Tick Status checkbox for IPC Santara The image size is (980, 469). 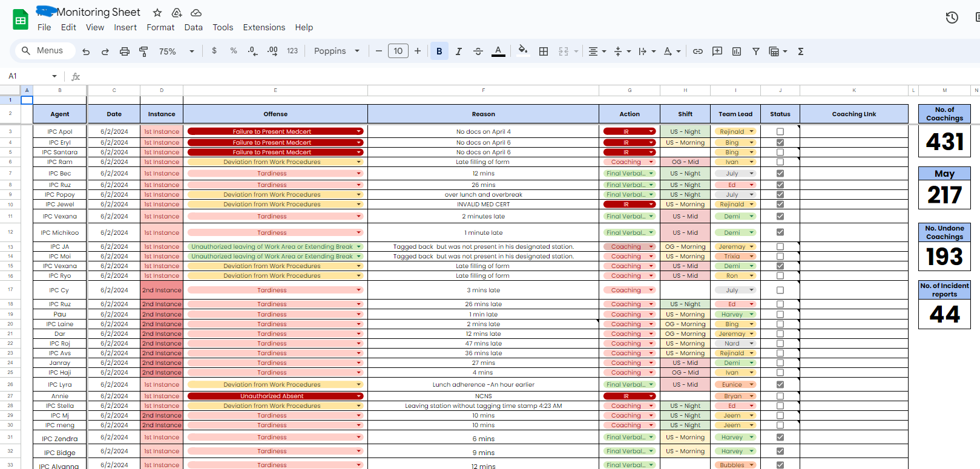tap(780, 153)
